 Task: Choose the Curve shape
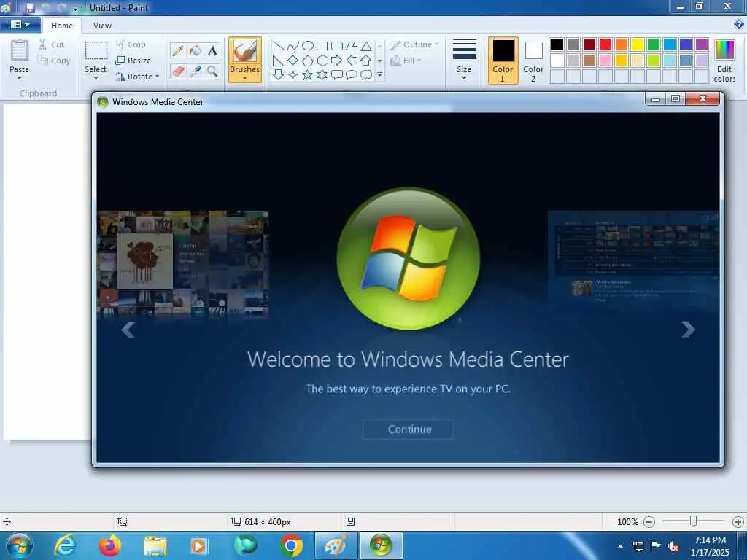(x=293, y=46)
